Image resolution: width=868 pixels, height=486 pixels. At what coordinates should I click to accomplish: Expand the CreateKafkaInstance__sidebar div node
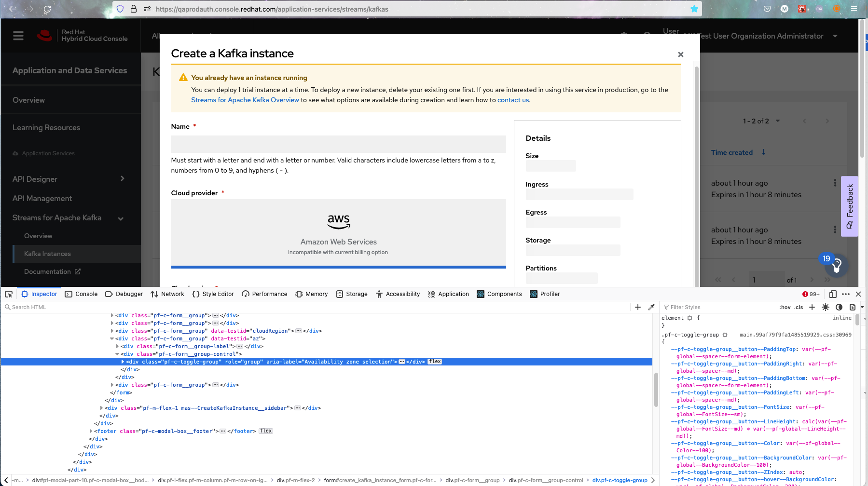point(102,408)
